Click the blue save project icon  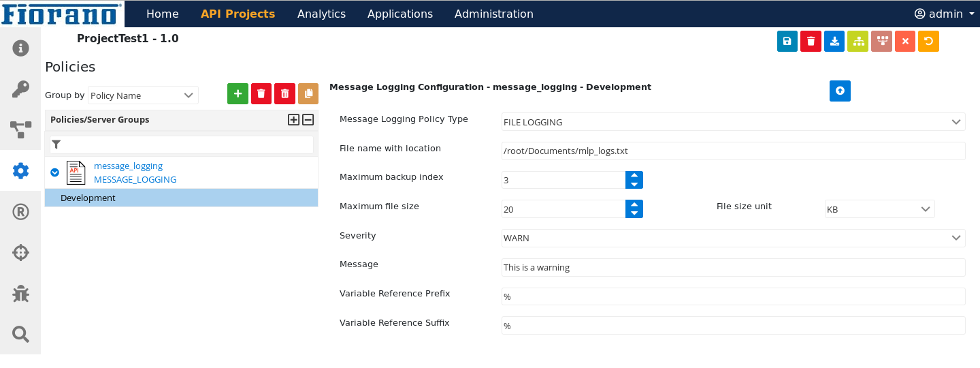(x=787, y=41)
